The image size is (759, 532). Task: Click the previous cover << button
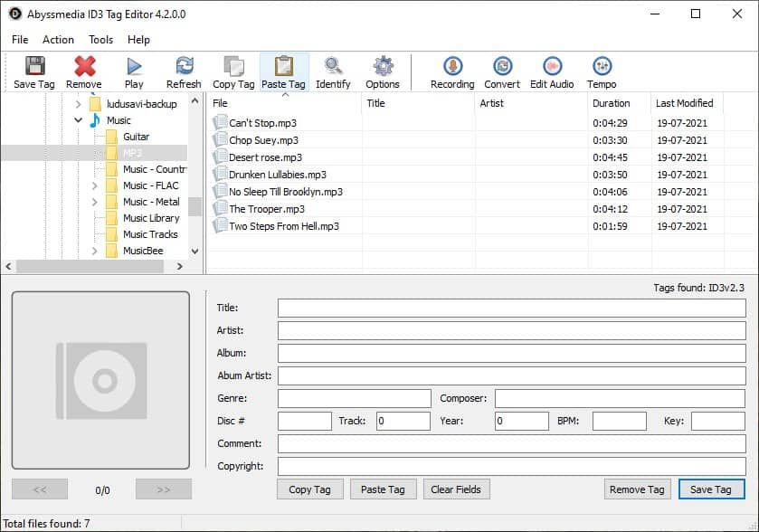40,489
